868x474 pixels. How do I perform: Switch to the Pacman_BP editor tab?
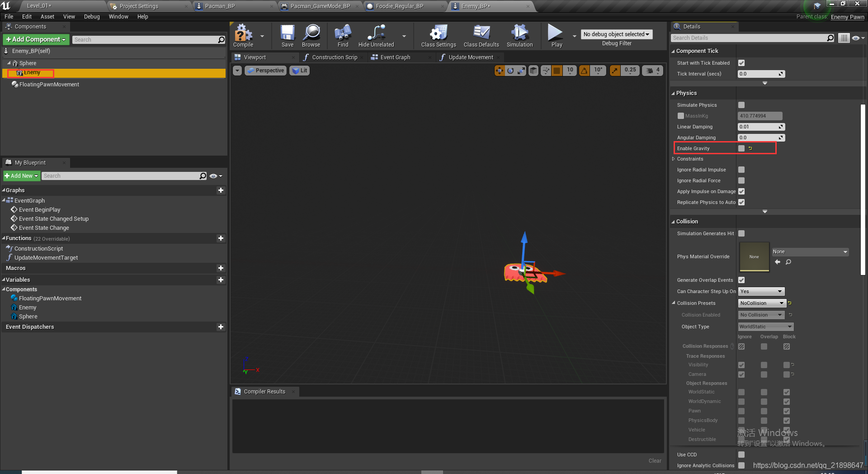(x=220, y=6)
